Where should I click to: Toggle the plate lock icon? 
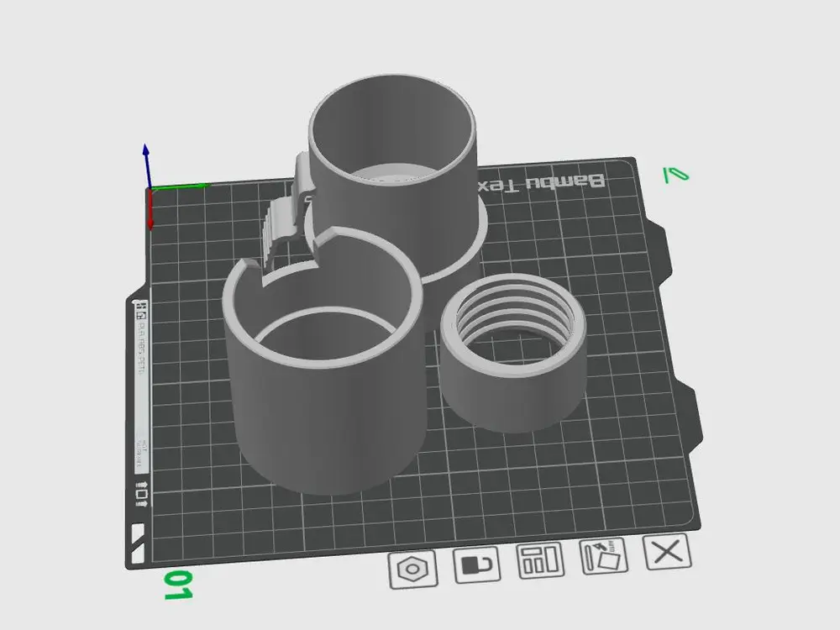(x=477, y=564)
